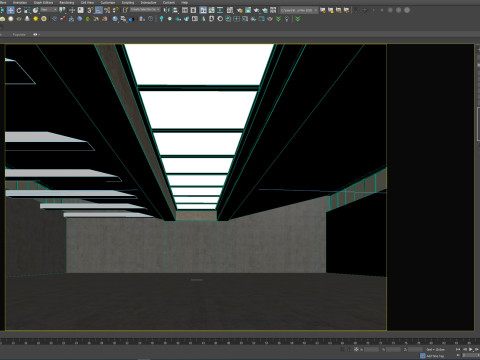The height and width of the screenshot is (360, 480).
Task: Expand the ribbon display options arrow
Action: click(39, 34)
